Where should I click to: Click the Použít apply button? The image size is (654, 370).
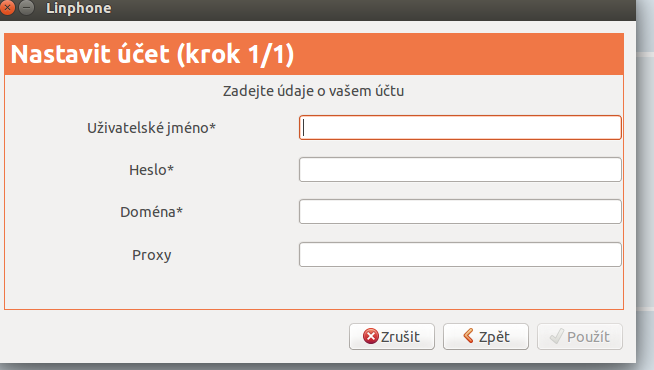click(x=580, y=337)
